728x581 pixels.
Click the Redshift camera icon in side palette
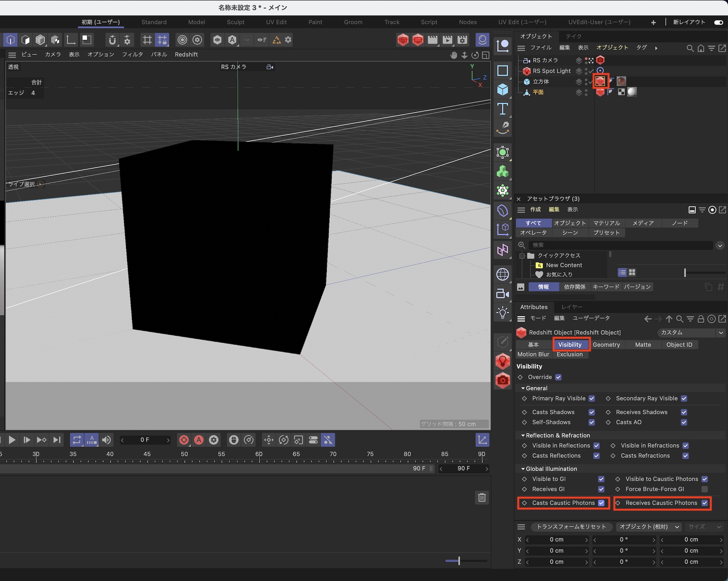tap(503, 381)
